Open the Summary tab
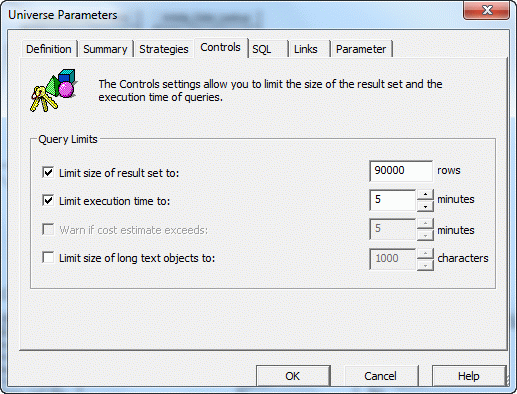Image resolution: width=517 pixels, height=394 pixels. [105, 49]
